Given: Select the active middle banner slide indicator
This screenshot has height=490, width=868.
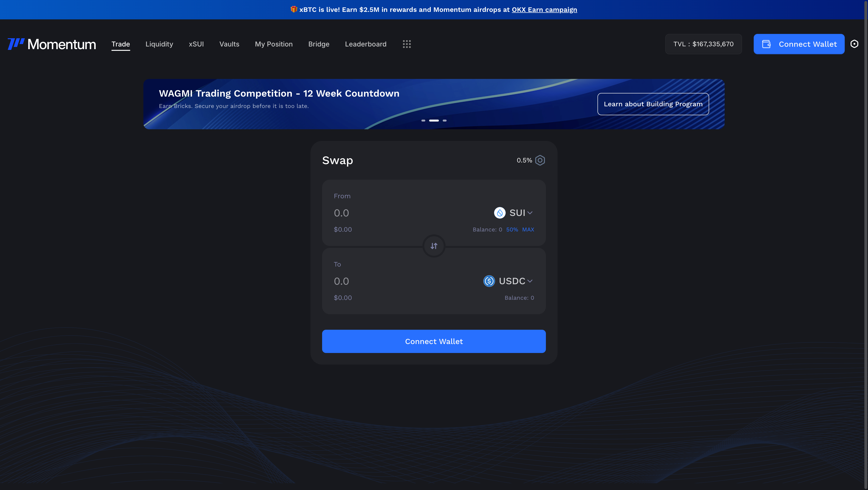Looking at the screenshot, I should pyautogui.click(x=434, y=121).
